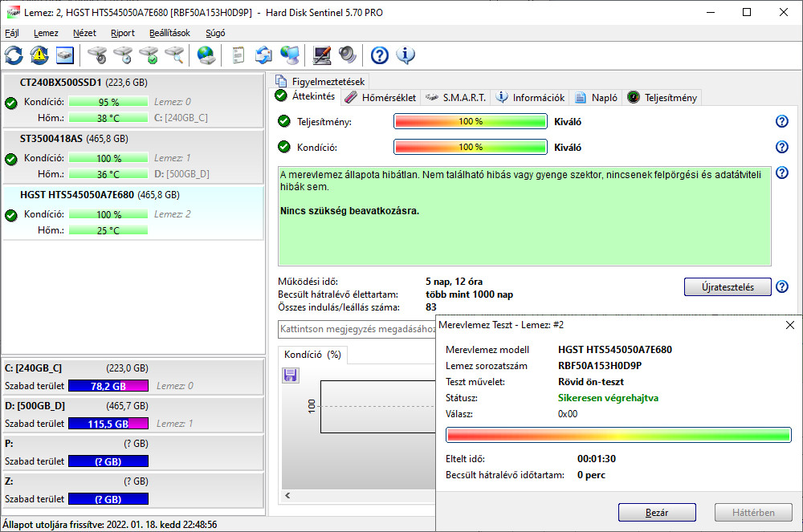Image resolution: width=803 pixels, height=532 pixels.
Task: Click the help icon next to Kondíció bar
Action: coord(781,147)
